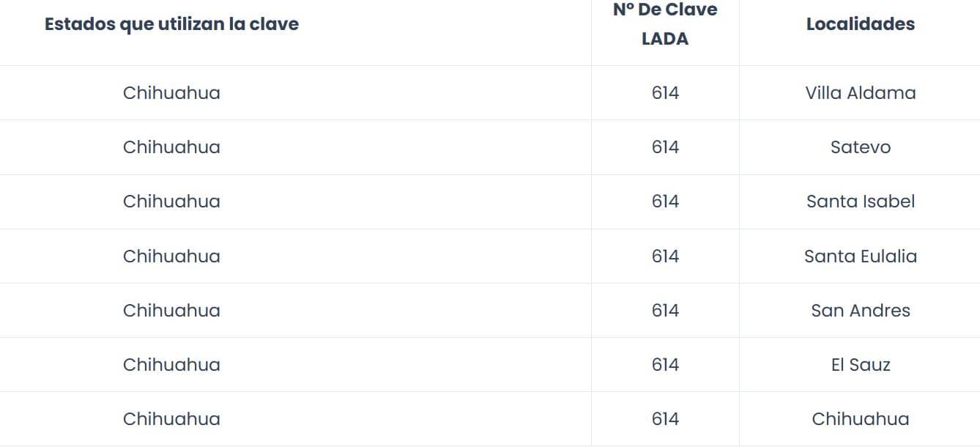Click the 614 code in the San Andres row
The width and height of the screenshot is (980, 447).
pos(665,311)
